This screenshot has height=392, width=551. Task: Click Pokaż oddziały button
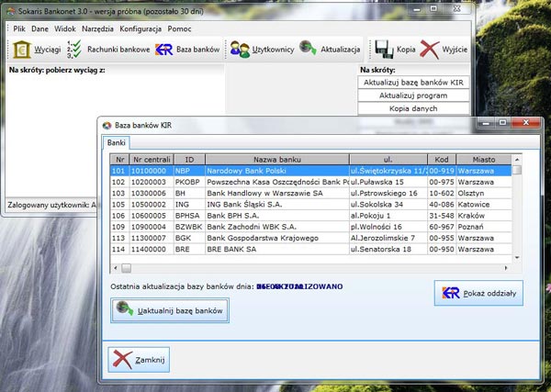click(478, 293)
